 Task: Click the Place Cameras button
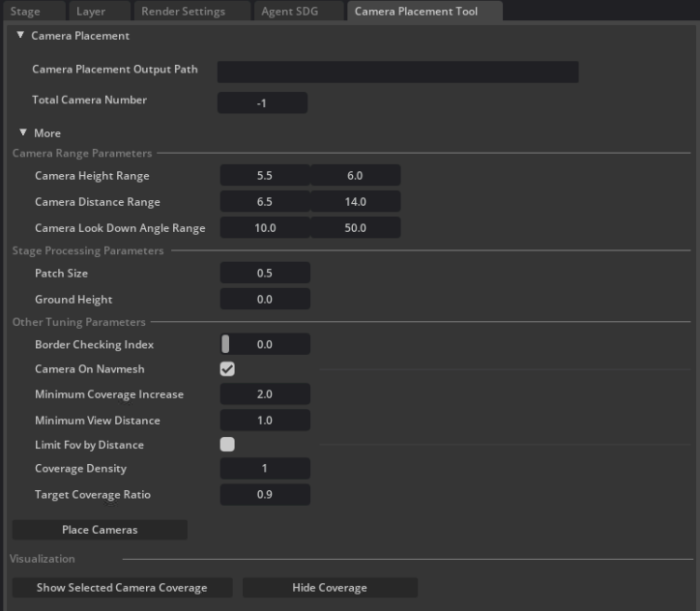(100, 530)
